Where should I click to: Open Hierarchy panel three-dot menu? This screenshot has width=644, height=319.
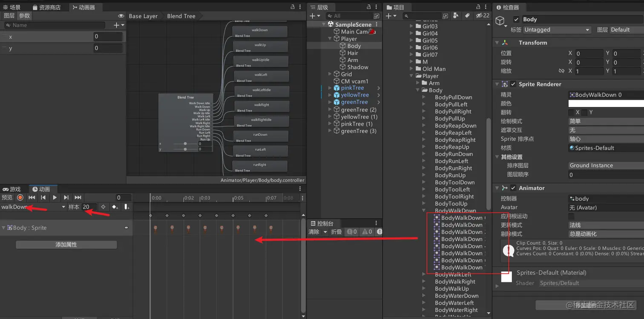tap(376, 7)
